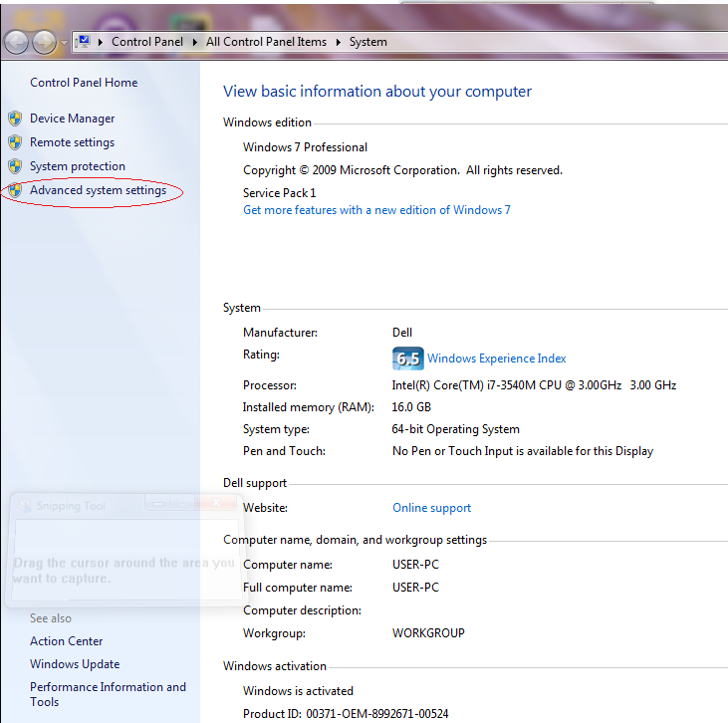Click View basic information heading
This screenshot has height=723, width=728.
pyautogui.click(x=377, y=92)
